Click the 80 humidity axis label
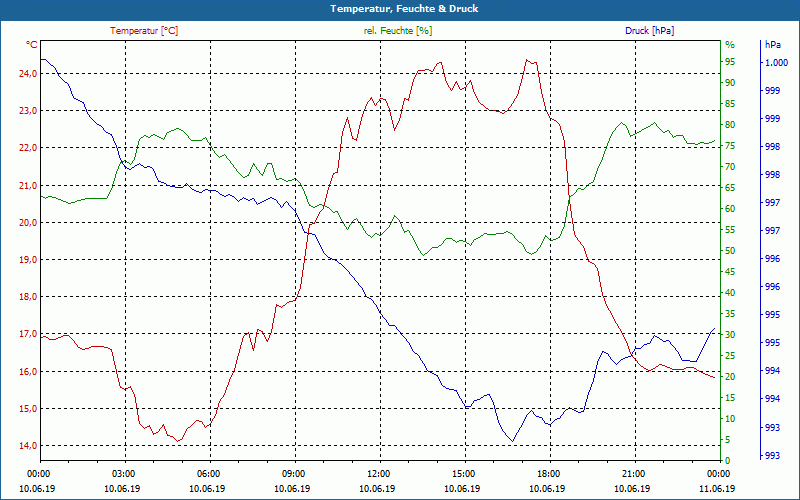The image size is (800, 500). (x=730, y=124)
